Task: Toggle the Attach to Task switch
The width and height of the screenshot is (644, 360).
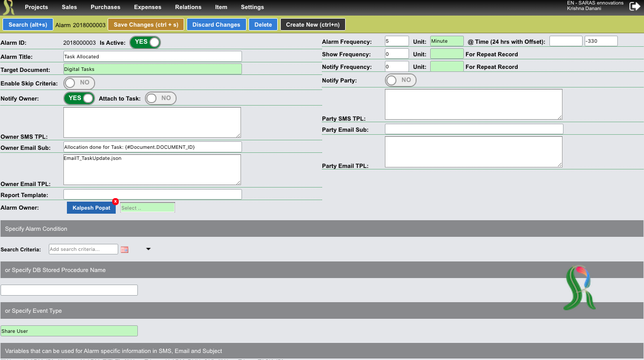Action: (160, 99)
